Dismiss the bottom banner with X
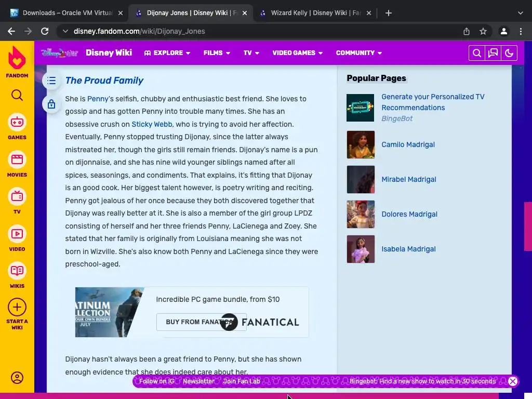Screen dimensions: 532x399 (513, 381)
